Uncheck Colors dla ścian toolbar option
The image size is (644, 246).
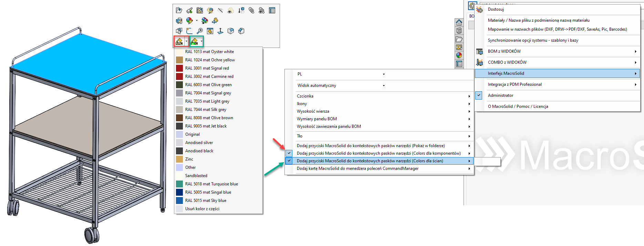[x=289, y=161]
